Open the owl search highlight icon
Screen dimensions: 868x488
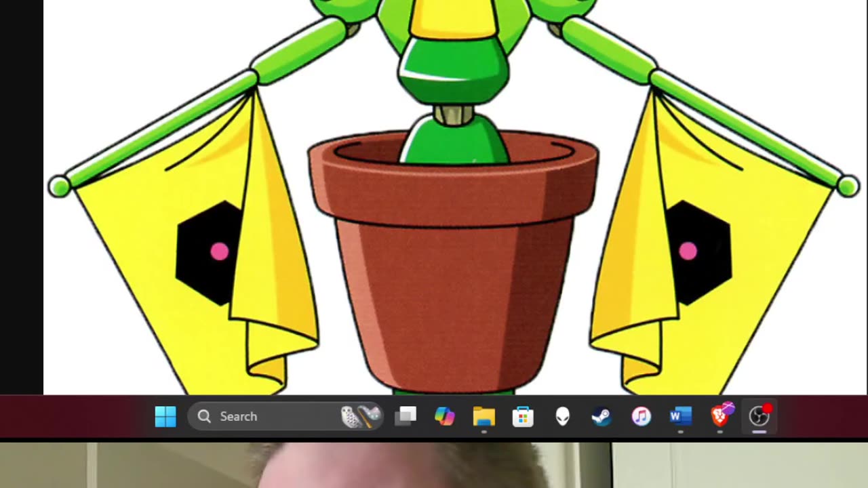pos(360,417)
